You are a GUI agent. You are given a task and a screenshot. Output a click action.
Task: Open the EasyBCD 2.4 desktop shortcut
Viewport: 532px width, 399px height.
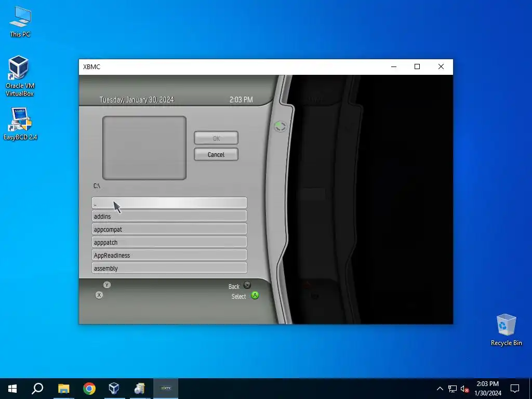coord(20,124)
